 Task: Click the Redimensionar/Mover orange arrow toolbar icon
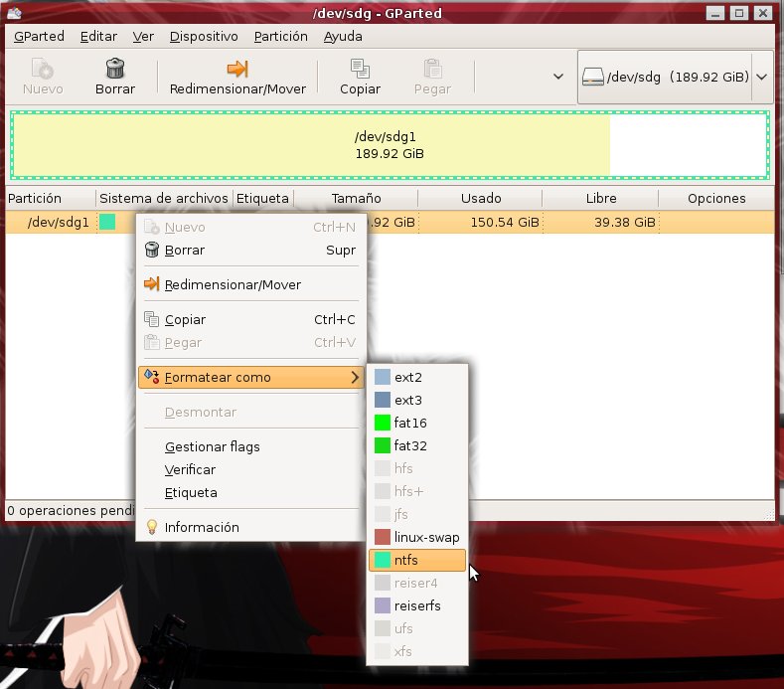pyautogui.click(x=237, y=69)
